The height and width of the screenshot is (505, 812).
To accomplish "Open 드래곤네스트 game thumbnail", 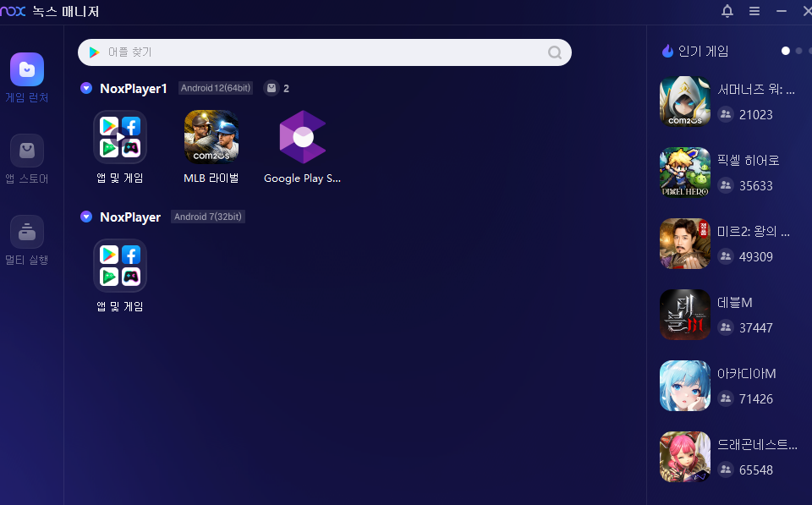I will [684, 456].
